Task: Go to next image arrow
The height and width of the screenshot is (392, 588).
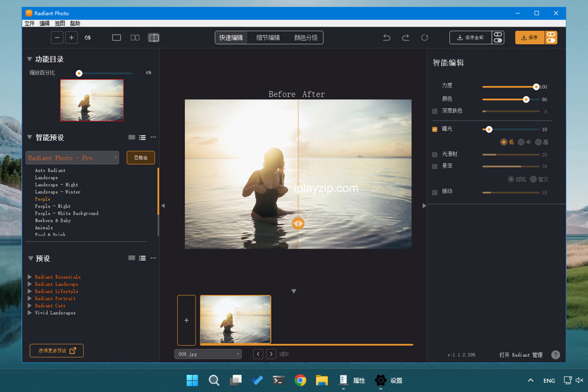Action: click(x=271, y=354)
